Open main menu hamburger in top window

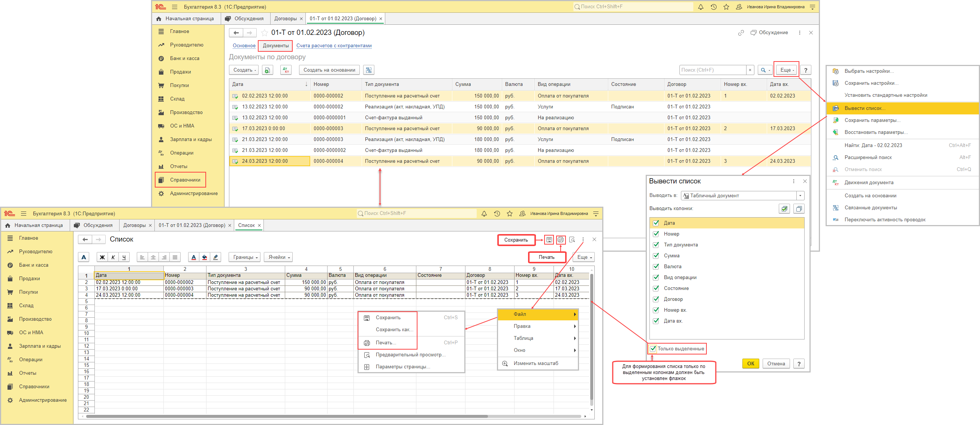[175, 7]
